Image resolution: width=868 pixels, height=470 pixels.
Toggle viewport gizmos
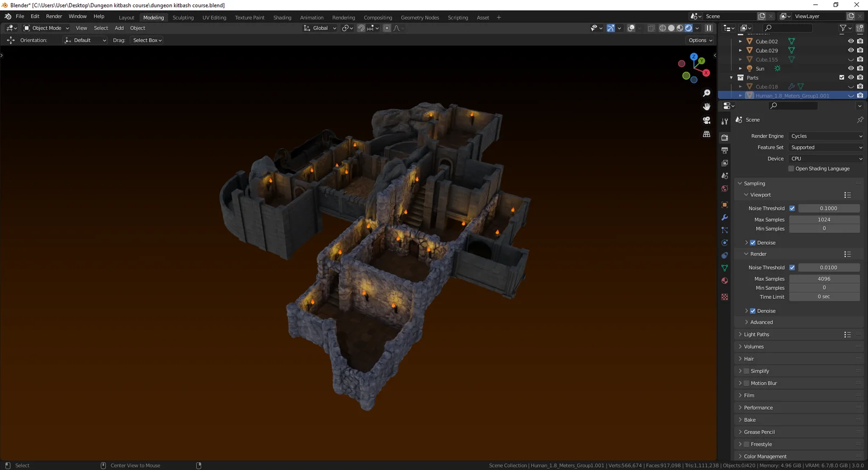pos(610,28)
